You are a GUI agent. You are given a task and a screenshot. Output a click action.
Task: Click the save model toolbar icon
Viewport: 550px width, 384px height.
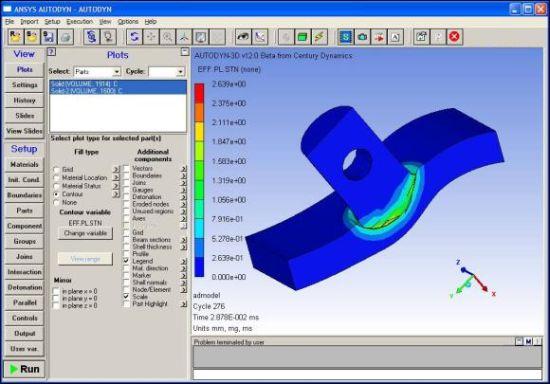[x=48, y=37]
